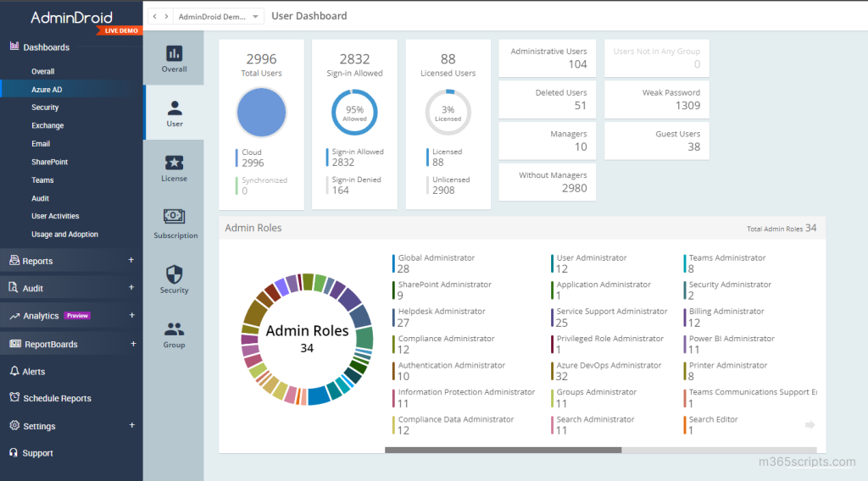Expand the Reports section plus
Viewport: 868px width, 481px height.
131,260
